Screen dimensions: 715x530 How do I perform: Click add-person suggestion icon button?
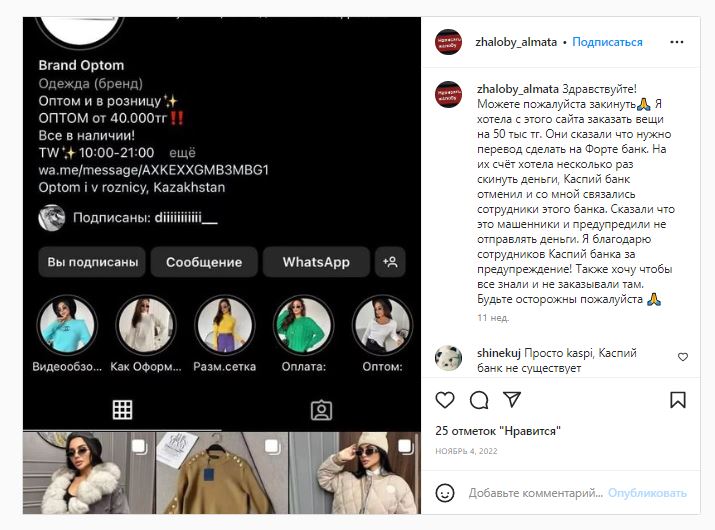(x=390, y=262)
